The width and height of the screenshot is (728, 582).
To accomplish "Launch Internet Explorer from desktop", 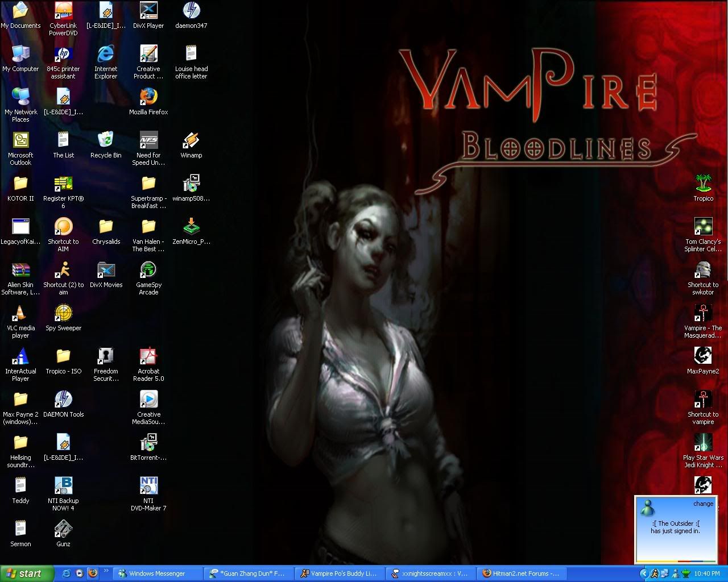I will tap(106, 61).
